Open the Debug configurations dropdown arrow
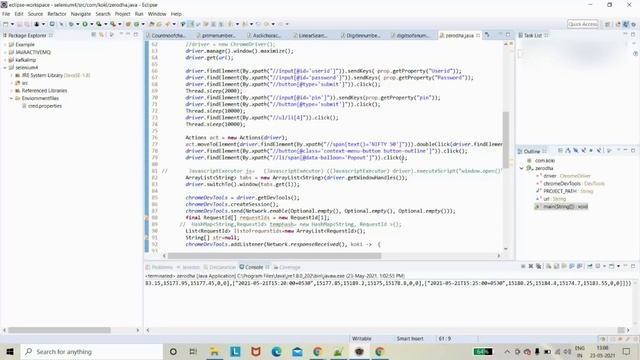Viewport: 640px width, 360px height. 78,24
